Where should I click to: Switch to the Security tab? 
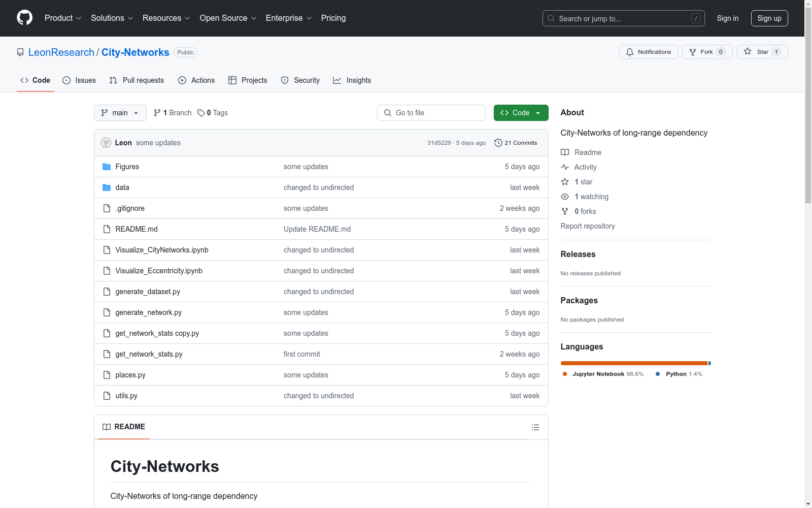click(x=300, y=80)
